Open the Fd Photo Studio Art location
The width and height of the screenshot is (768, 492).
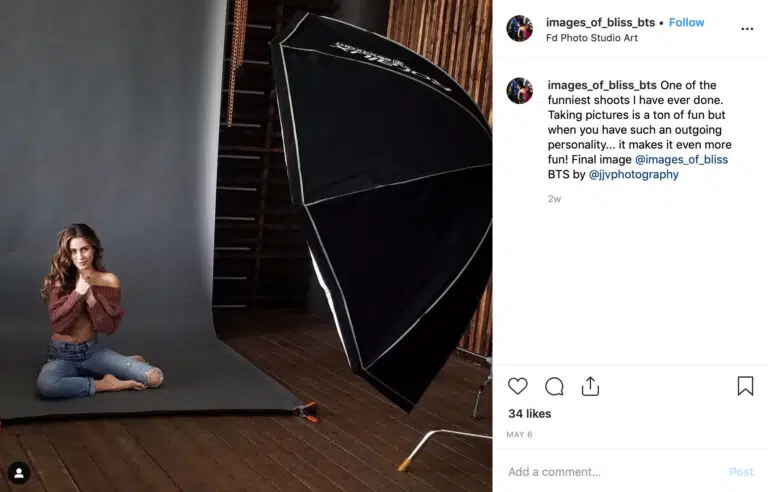tap(592, 38)
